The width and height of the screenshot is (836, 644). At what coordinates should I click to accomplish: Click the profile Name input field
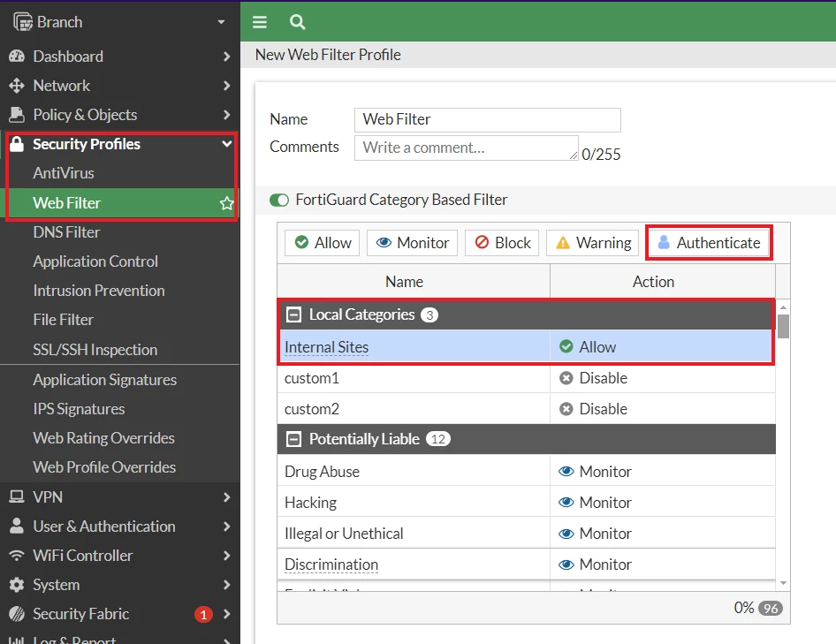pos(487,120)
